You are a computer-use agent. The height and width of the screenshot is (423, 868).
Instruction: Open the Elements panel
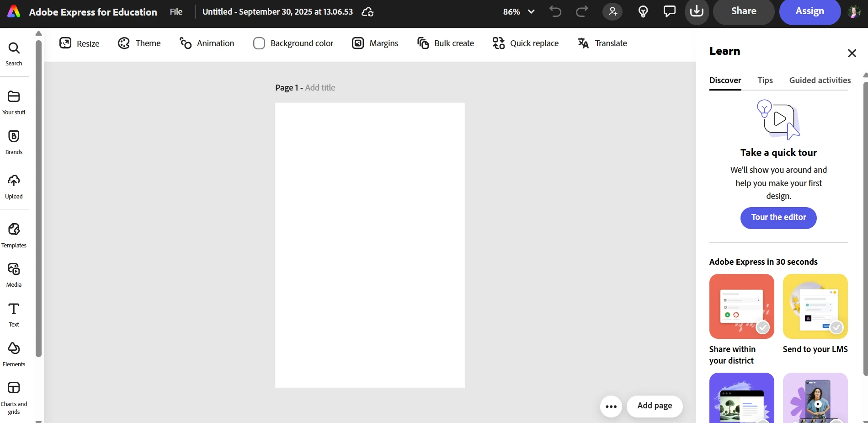tap(14, 354)
